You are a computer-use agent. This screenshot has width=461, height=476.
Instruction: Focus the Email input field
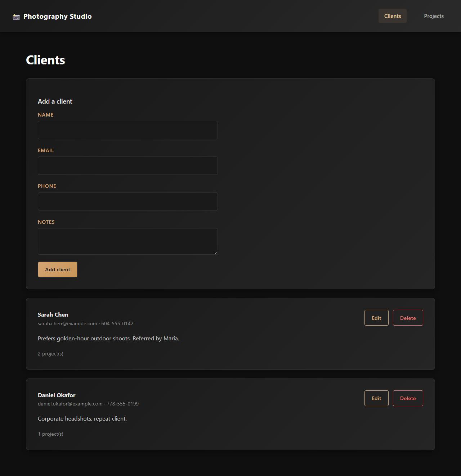coord(128,166)
